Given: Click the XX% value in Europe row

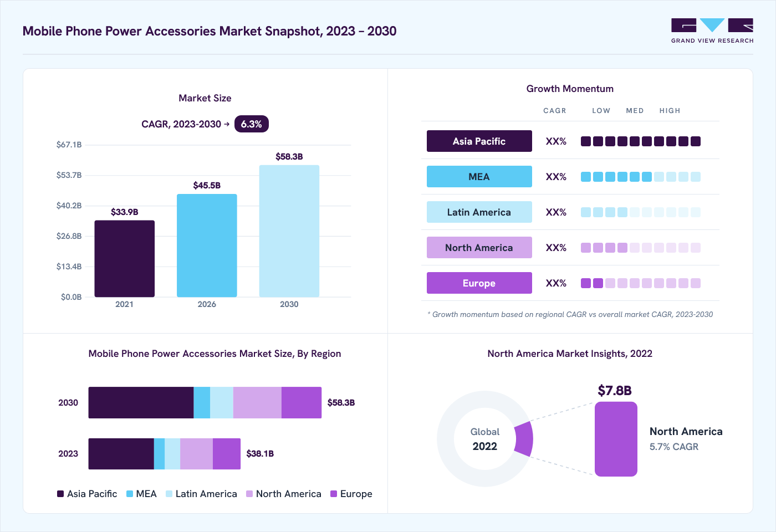Looking at the screenshot, I should [556, 283].
